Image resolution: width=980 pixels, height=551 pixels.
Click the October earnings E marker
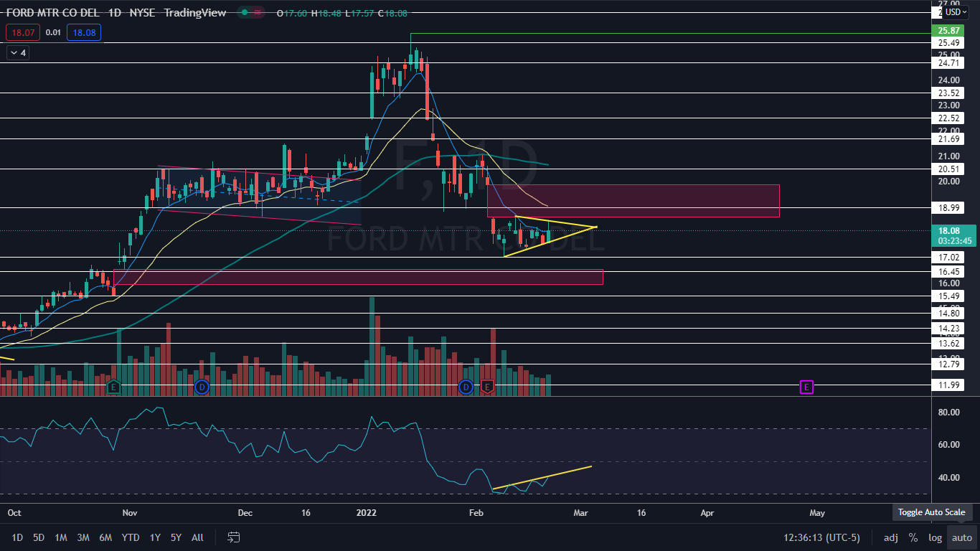pyautogui.click(x=113, y=387)
